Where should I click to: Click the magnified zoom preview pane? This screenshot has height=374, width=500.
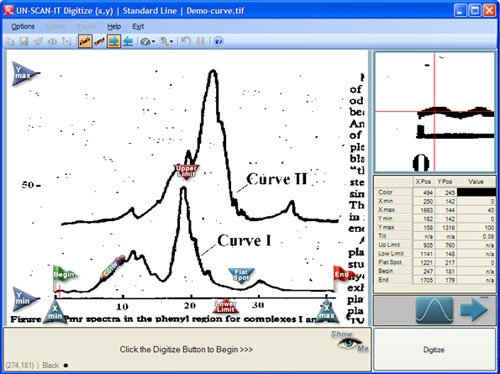coord(434,112)
